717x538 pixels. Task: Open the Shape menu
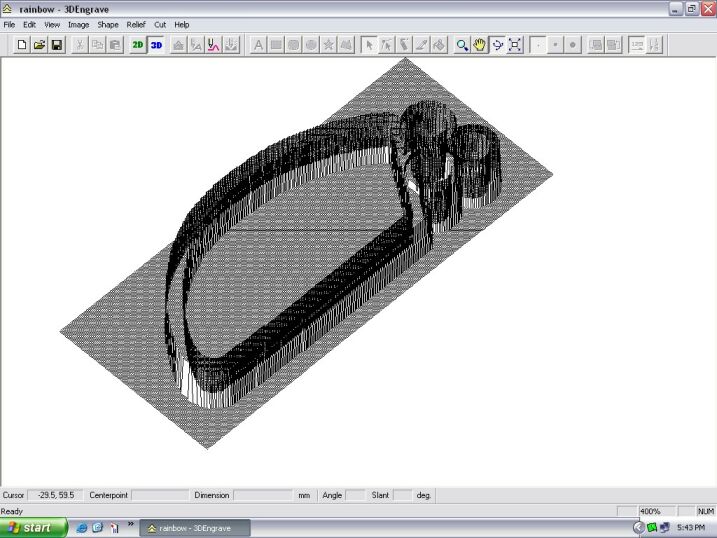(x=107, y=24)
